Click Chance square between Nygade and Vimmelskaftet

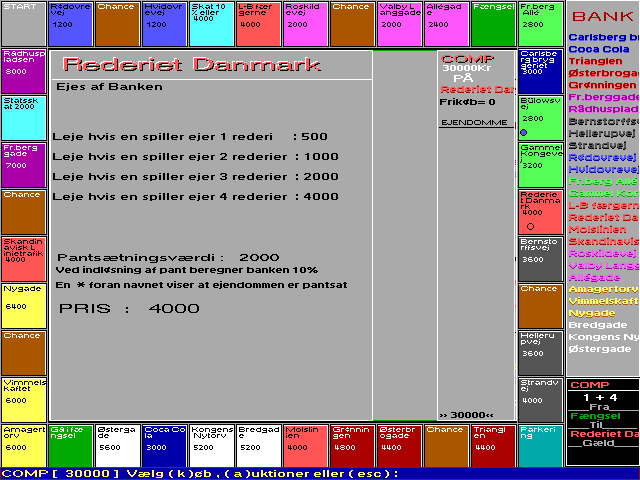pos(24,353)
